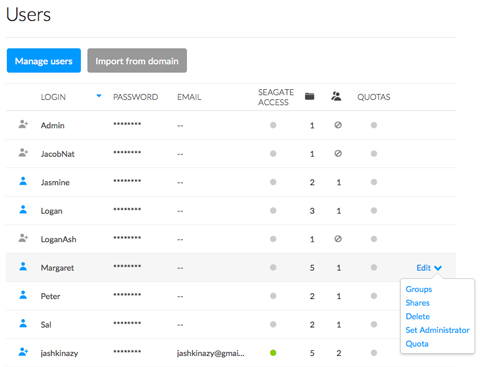
Task: Click Margaret's masked password field
Action: (127, 266)
